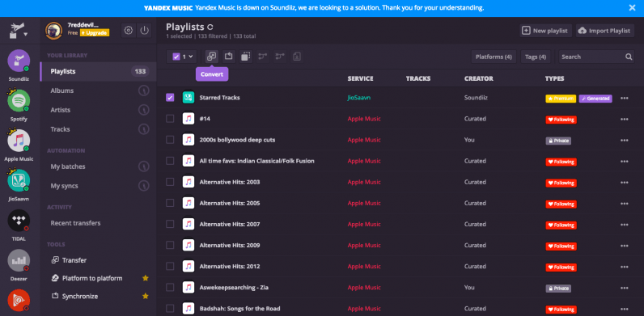
Task: Open the Platforms (4) filter dropdown
Action: [x=494, y=57]
